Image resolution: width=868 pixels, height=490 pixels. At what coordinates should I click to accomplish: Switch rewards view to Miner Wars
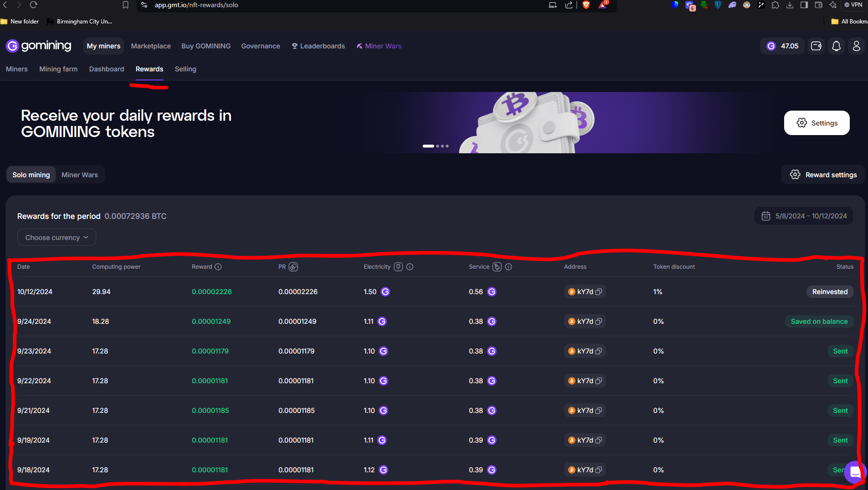tap(80, 174)
